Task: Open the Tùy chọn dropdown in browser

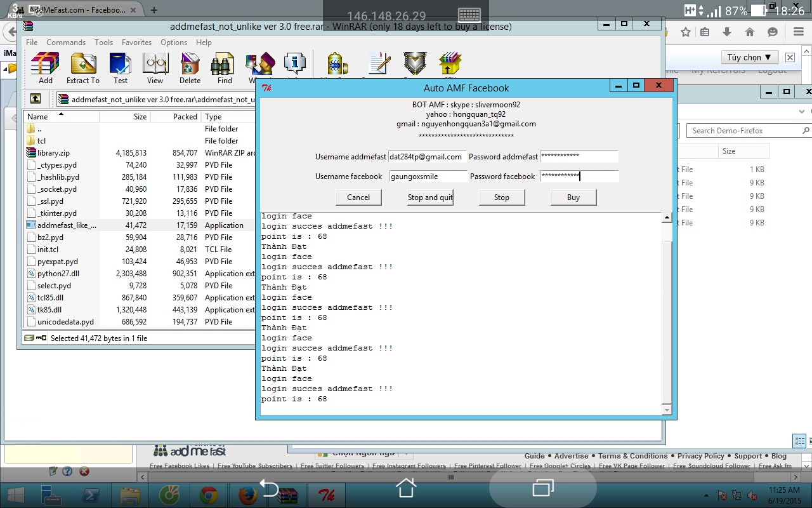Action: pos(749,57)
